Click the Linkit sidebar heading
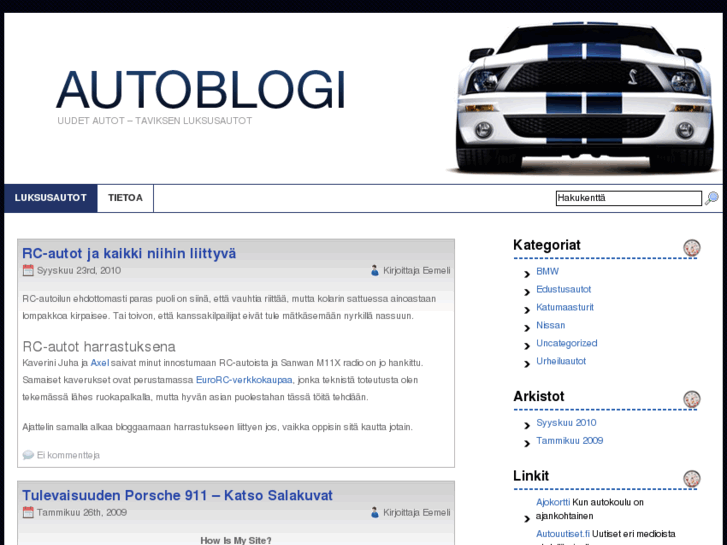The image size is (727, 545). tap(531, 476)
